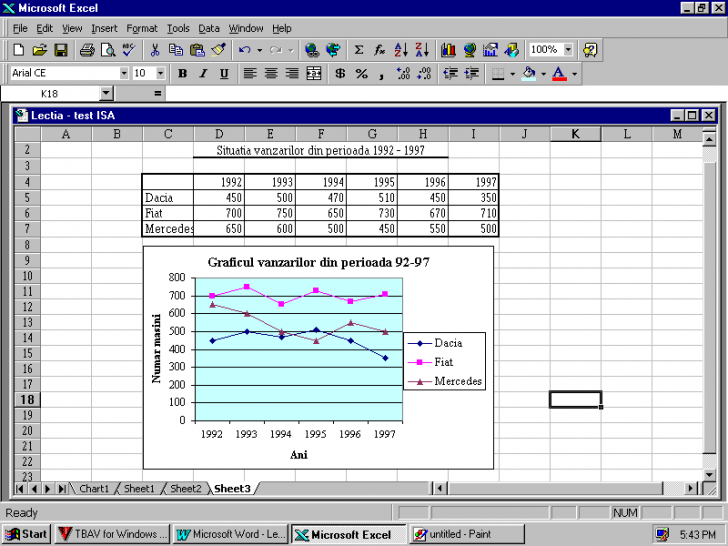The height and width of the screenshot is (546, 728).
Task: Expand the Font Color dropdown arrow
Action: pos(575,73)
